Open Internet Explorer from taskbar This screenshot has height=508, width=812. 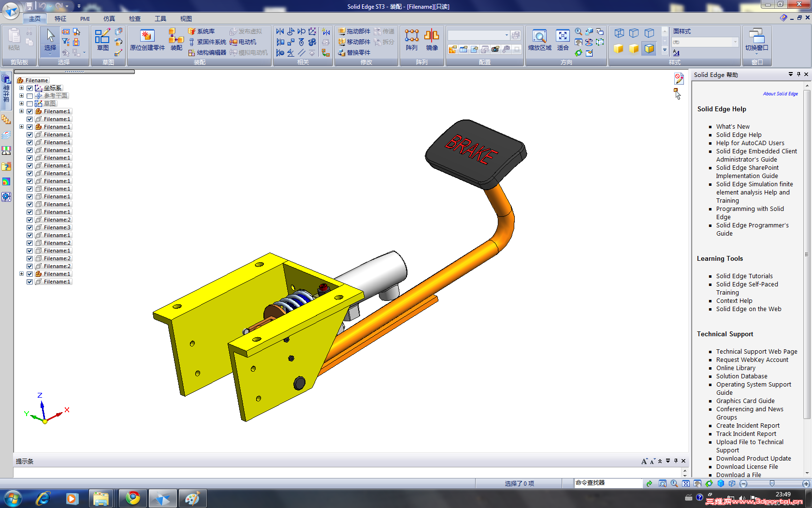[x=43, y=498]
